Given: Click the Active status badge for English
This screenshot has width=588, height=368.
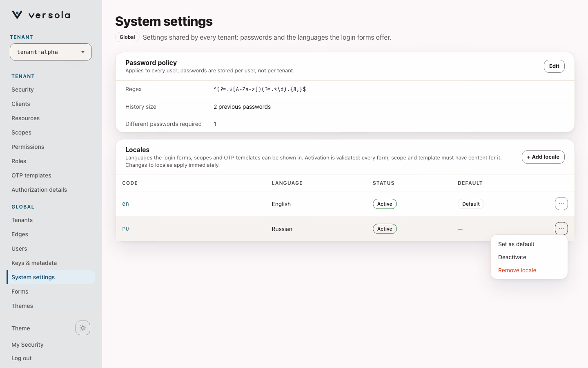Looking at the screenshot, I should point(385,204).
